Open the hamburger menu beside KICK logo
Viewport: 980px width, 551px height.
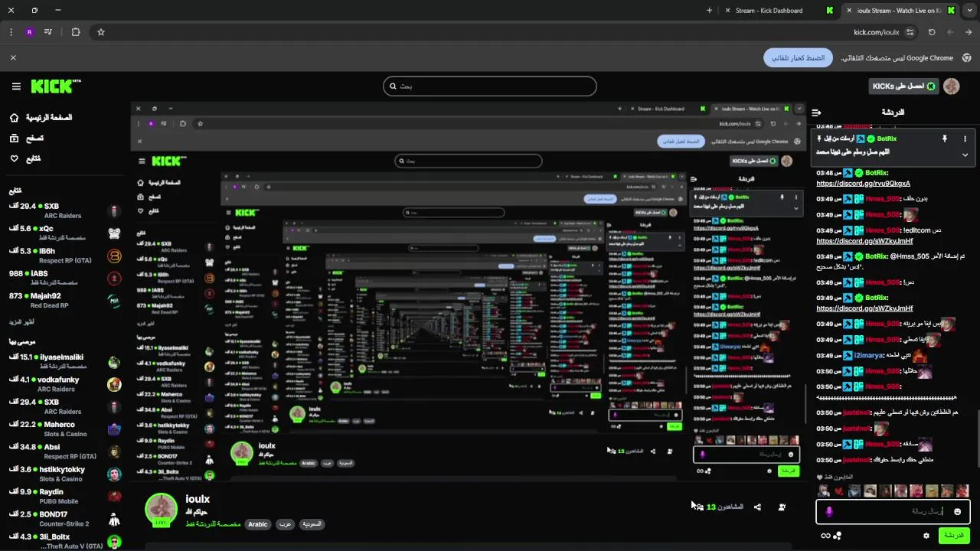pos(16,86)
